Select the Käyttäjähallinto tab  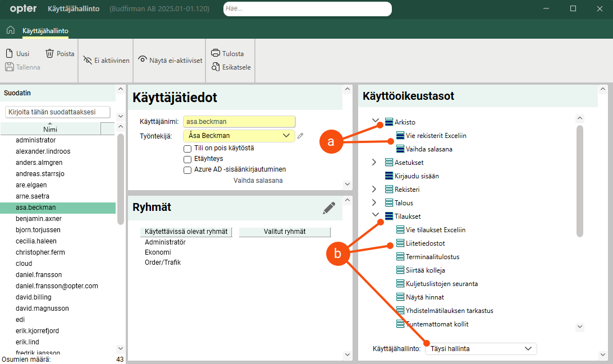point(45,30)
